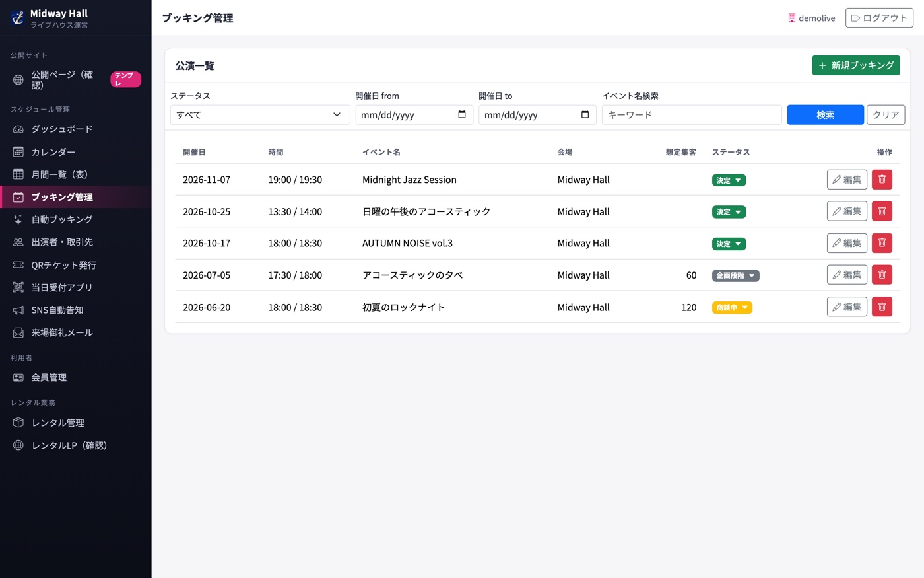This screenshot has width=924, height=578.
Task: Delete the 日曜の午後のアコースティック booking
Action: [x=882, y=211]
